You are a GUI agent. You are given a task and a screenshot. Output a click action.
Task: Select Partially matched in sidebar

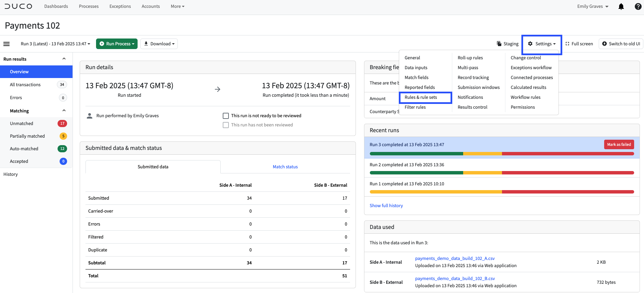click(x=36, y=136)
